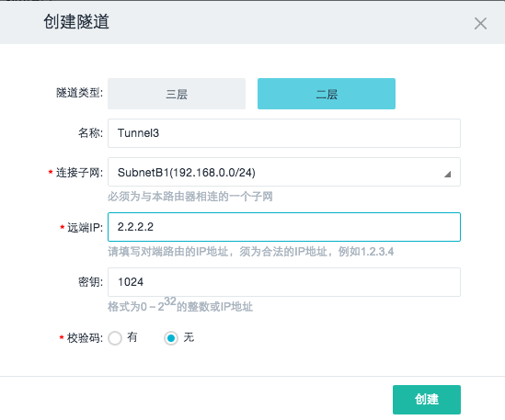Click the hint text beginning 请填写对端路由的IP地址
Screen dimensions: 505x420
[250, 251]
